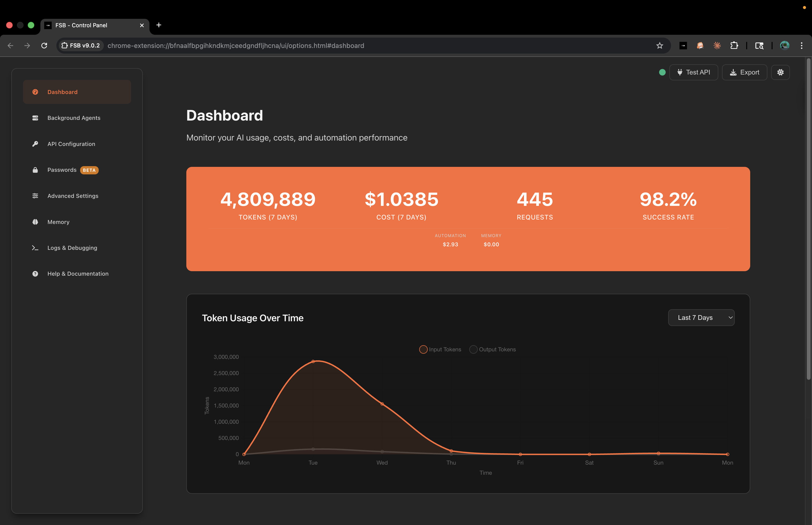This screenshot has width=812, height=525.
Task: Open the Dashboard sidebar item
Action: (x=77, y=92)
